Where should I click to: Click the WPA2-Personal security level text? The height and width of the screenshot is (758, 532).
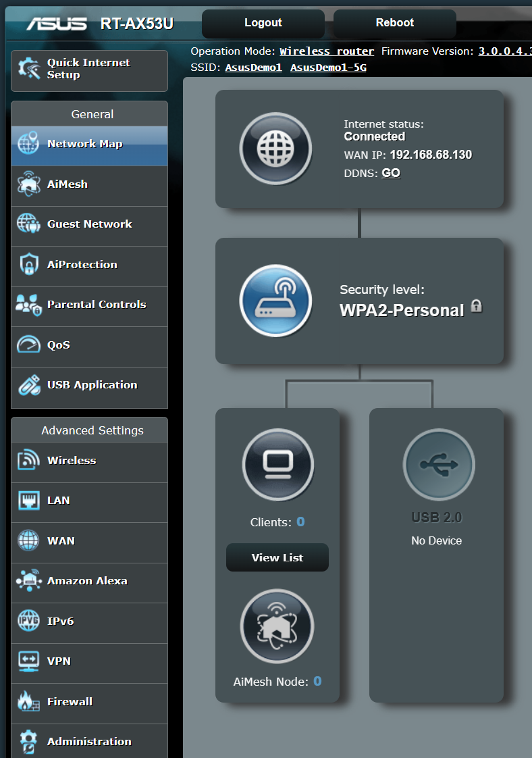coord(402,310)
